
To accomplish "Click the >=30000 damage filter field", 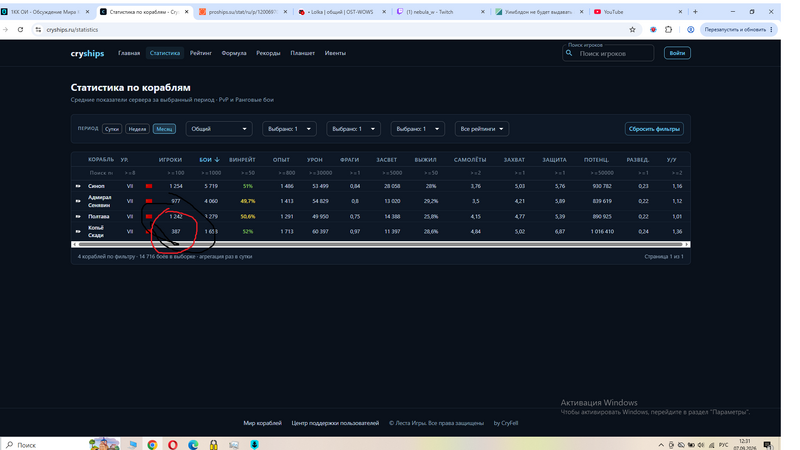I will pyautogui.click(x=320, y=173).
